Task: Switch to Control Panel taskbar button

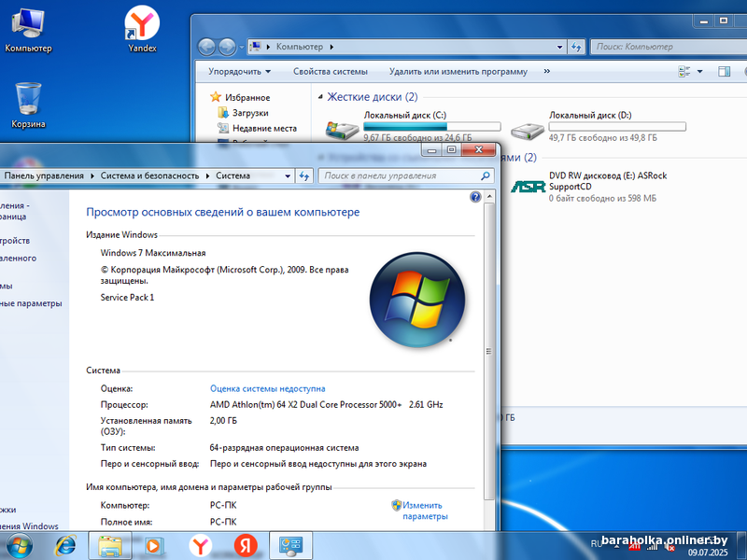Action: pyautogui.click(x=290, y=546)
